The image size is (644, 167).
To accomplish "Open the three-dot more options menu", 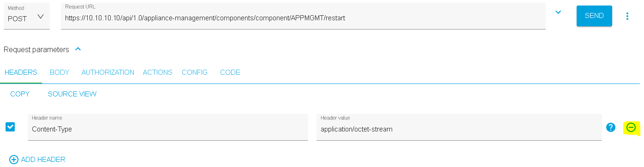I will click(x=627, y=16).
